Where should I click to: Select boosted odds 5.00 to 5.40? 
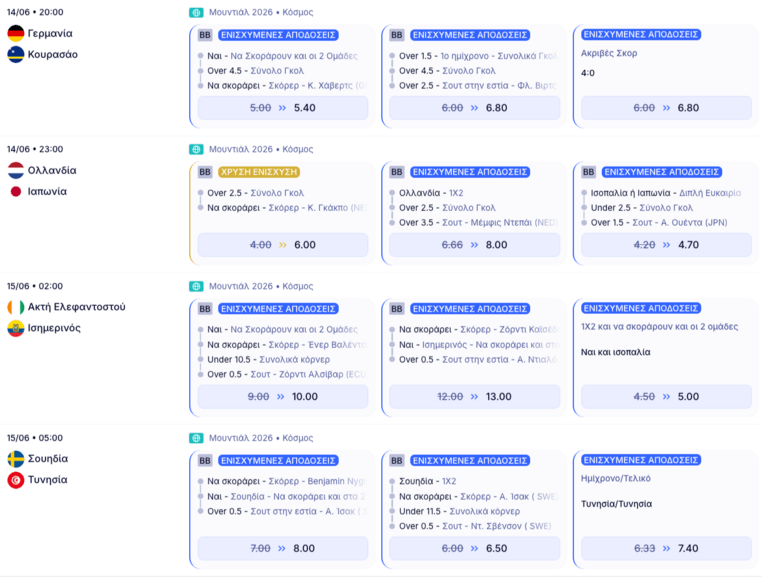pyautogui.click(x=283, y=108)
